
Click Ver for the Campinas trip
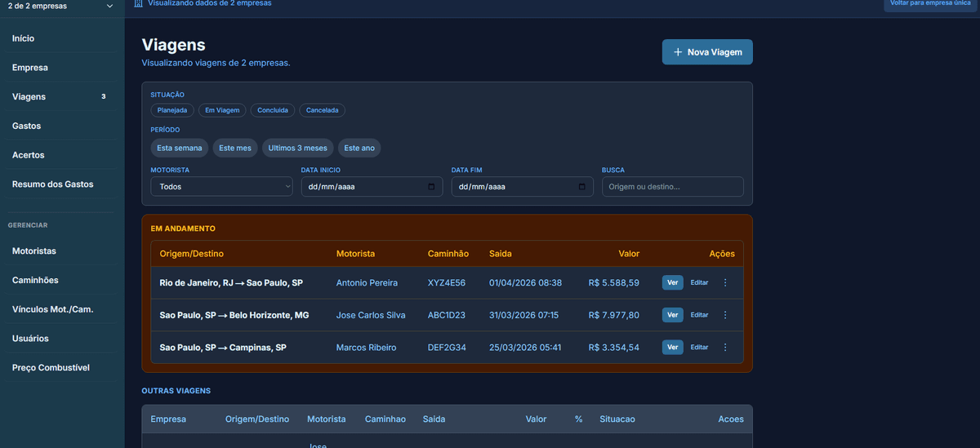click(672, 347)
